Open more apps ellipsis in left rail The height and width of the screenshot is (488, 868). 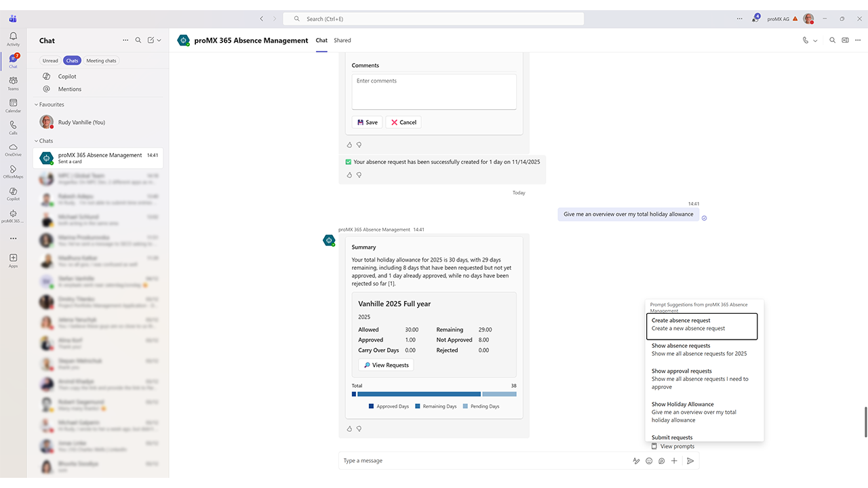click(13, 239)
